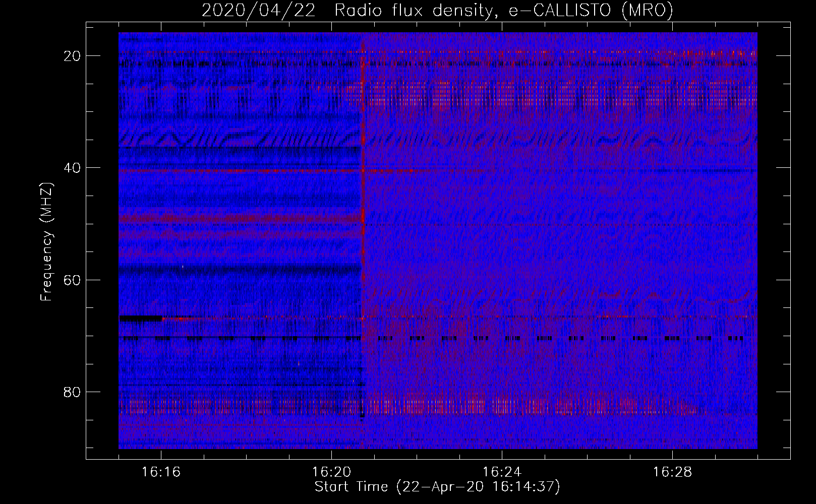Click the 'Frequency (MHZ)' axis label
Screen dimensions: 816x504
(x=46, y=241)
